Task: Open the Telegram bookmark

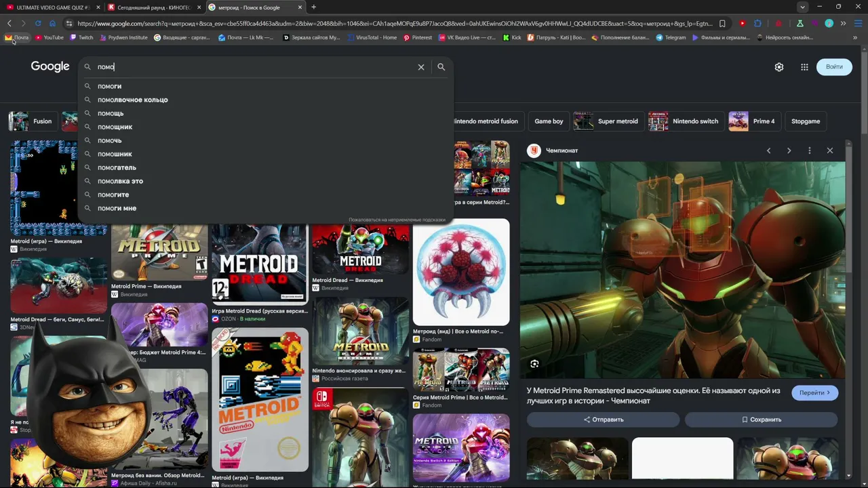Action: [671, 38]
